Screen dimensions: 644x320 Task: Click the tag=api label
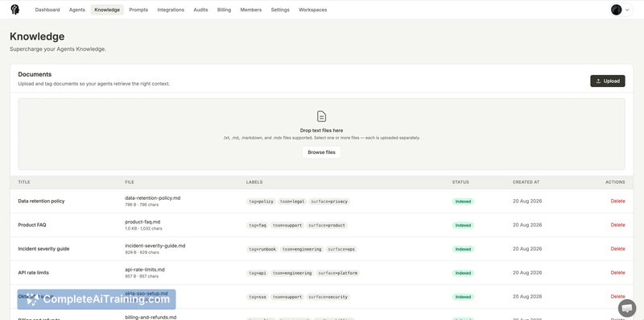[x=258, y=273]
